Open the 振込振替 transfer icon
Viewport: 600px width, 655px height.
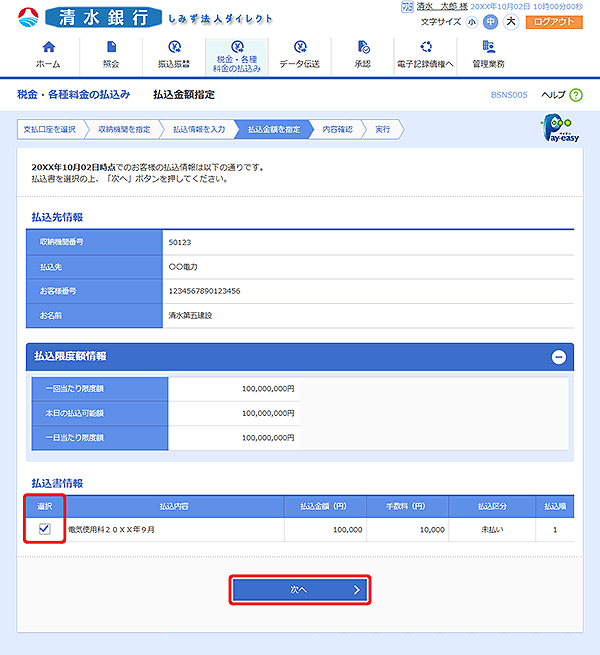click(174, 47)
